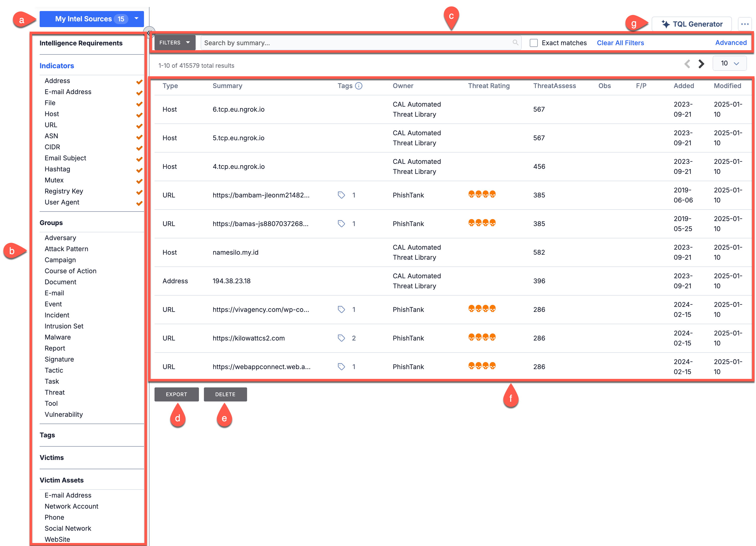Click the next page navigation arrow
This screenshot has height=546, width=756.
(x=702, y=64)
